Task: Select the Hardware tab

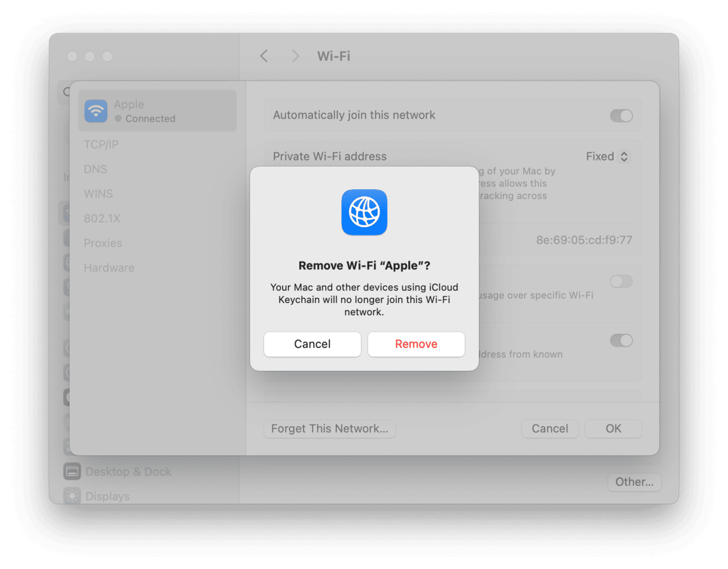Action: coord(109,268)
